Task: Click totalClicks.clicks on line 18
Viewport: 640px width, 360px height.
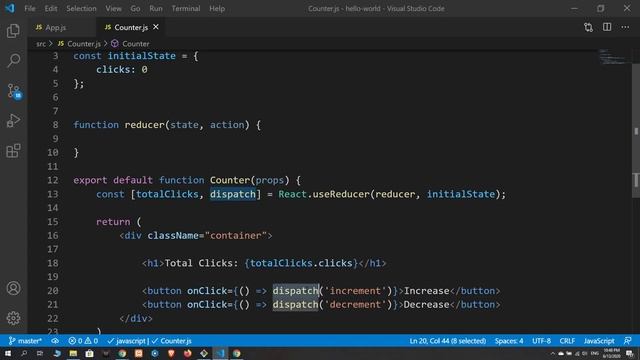Action: tap(301, 263)
